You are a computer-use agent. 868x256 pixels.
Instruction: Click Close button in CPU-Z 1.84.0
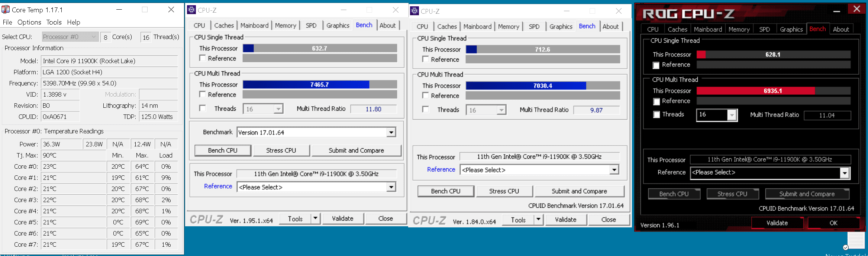coord(609,220)
